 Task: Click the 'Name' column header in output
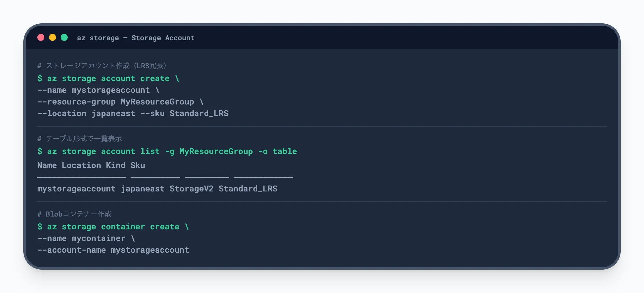(x=47, y=165)
